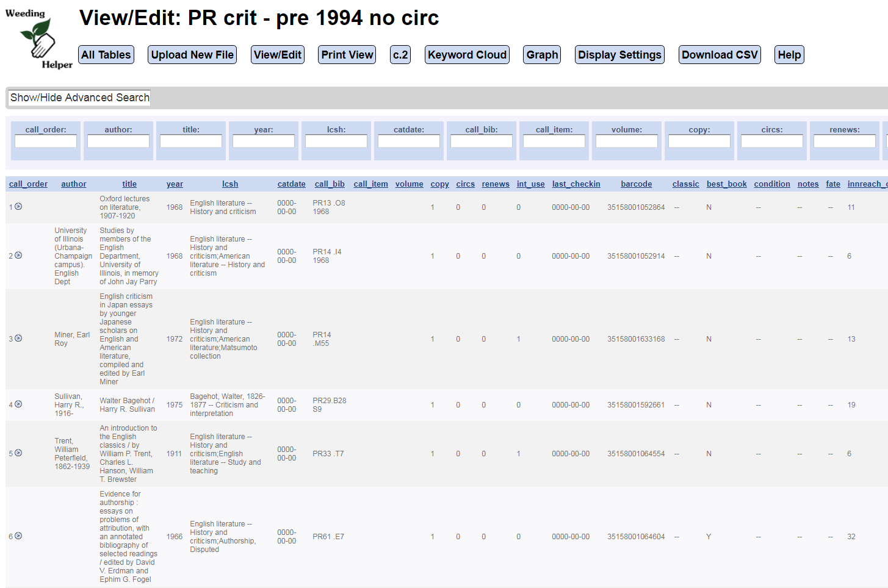The height and width of the screenshot is (588, 888).
Task: Open the Graph view
Action: [542, 55]
